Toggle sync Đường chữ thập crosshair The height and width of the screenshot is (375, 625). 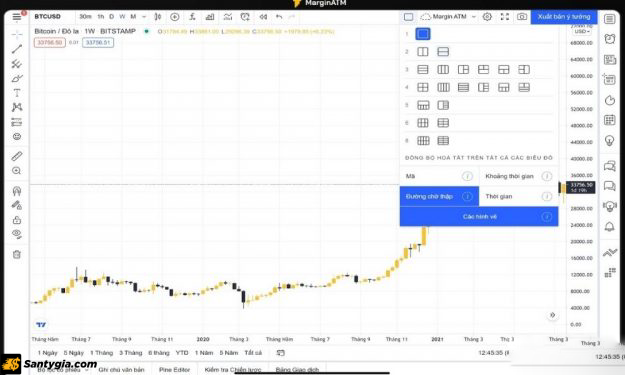coord(439,196)
